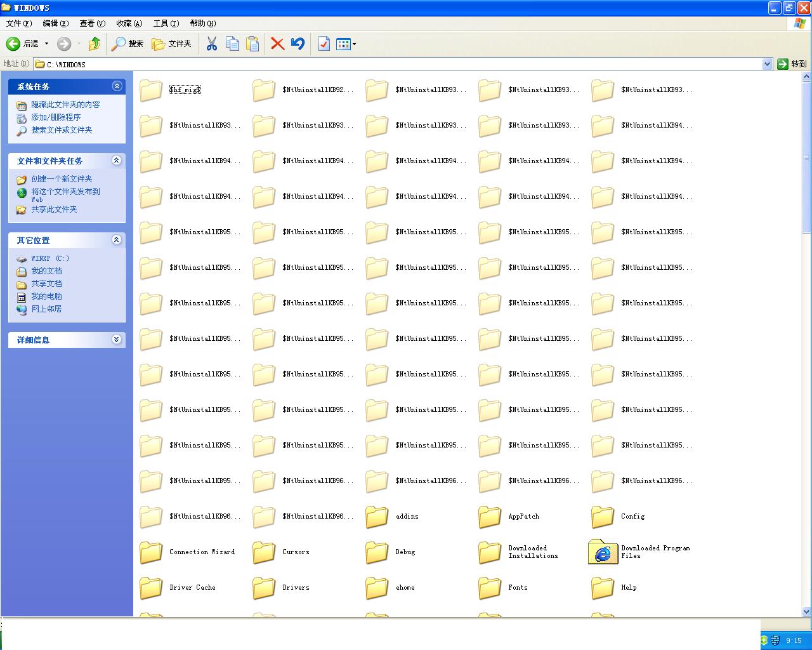812x650 pixels.
Task: Select the Drivers folder icon
Action: click(264, 588)
